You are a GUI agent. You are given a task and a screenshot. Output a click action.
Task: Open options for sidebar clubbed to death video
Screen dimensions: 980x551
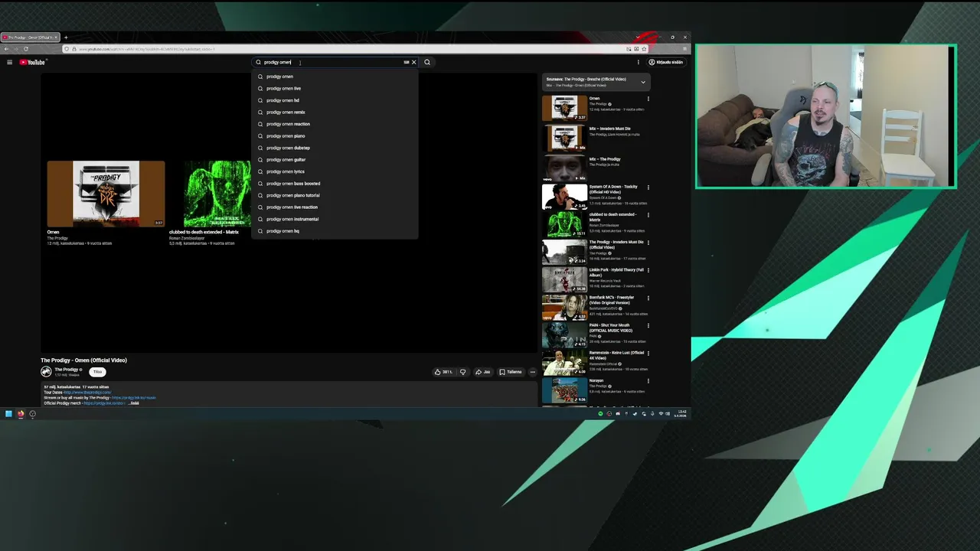[648, 215]
